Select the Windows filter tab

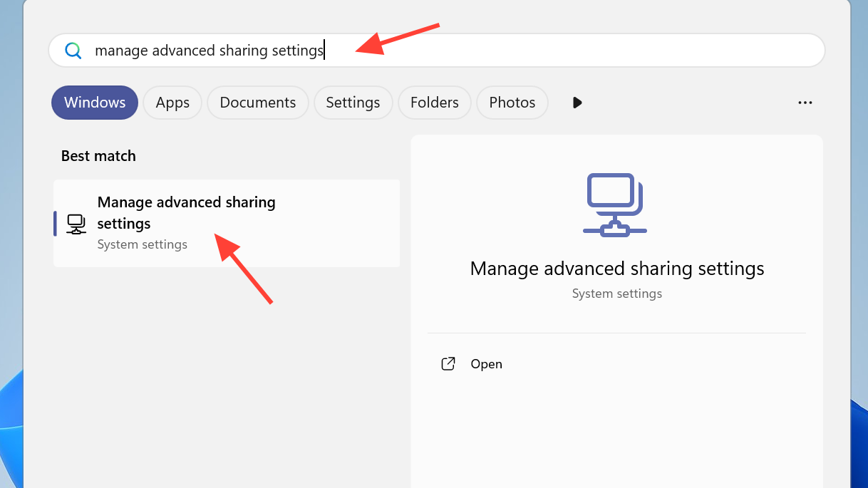95,103
